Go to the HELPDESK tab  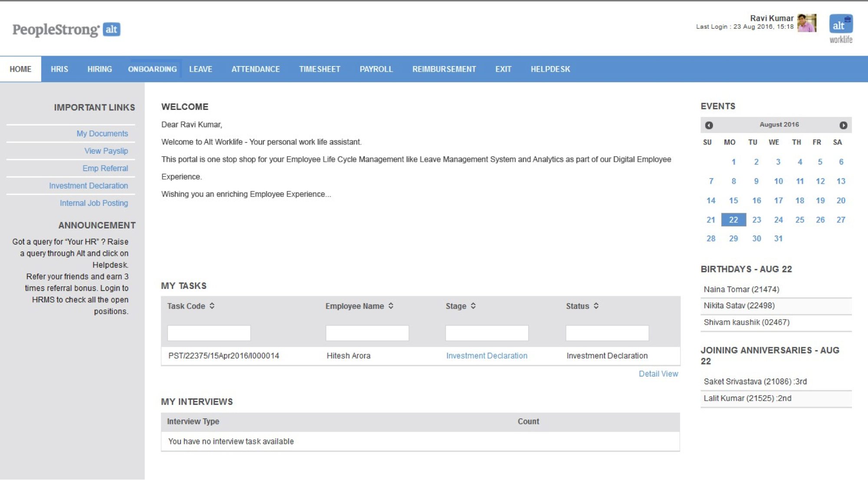pyautogui.click(x=550, y=69)
